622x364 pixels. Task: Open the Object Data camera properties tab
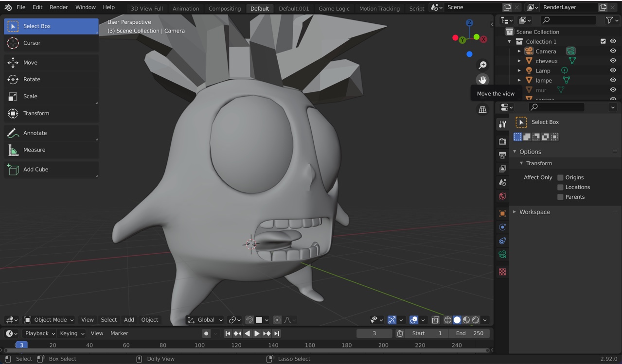pyautogui.click(x=502, y=254)
